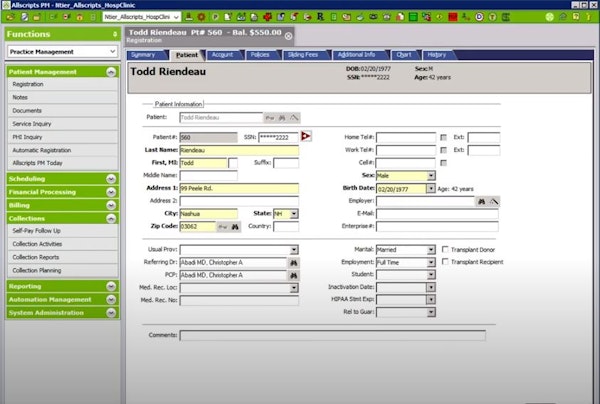The height and width of the screenshot is (404, 600).
Task: Expand the System Administration section
Action: 111,313
